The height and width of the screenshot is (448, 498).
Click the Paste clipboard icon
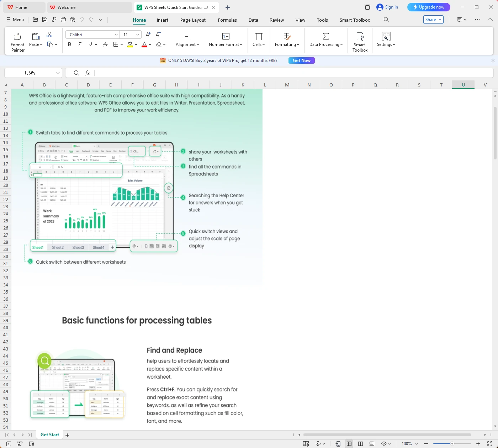click(x=36, y=36)
